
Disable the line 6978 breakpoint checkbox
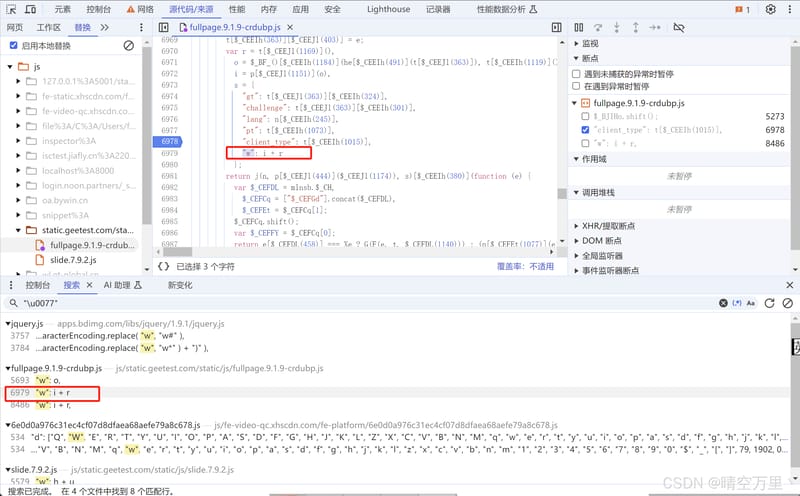585,130
